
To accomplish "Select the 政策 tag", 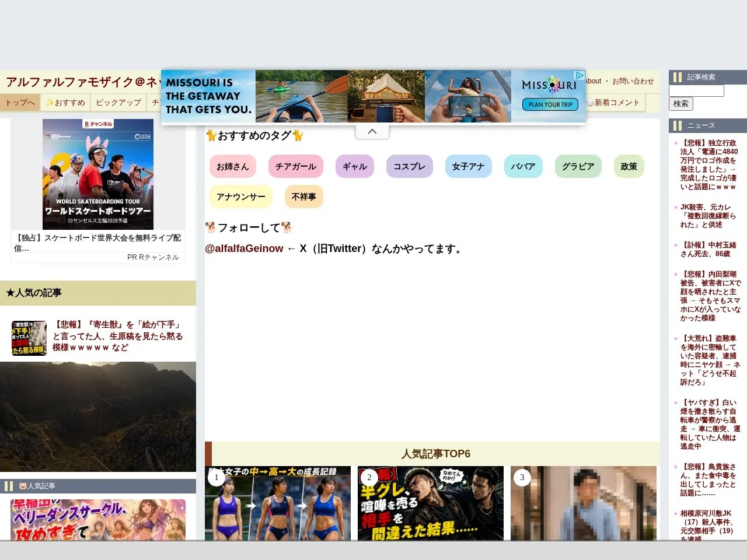I will [629, 166].
